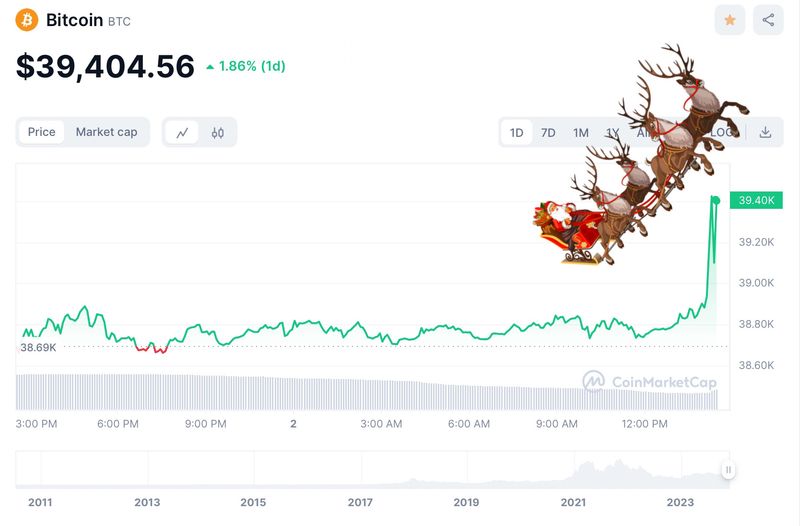Click the 39.40K current price label
The image size is (800, 526).
[x=756, y=200]
